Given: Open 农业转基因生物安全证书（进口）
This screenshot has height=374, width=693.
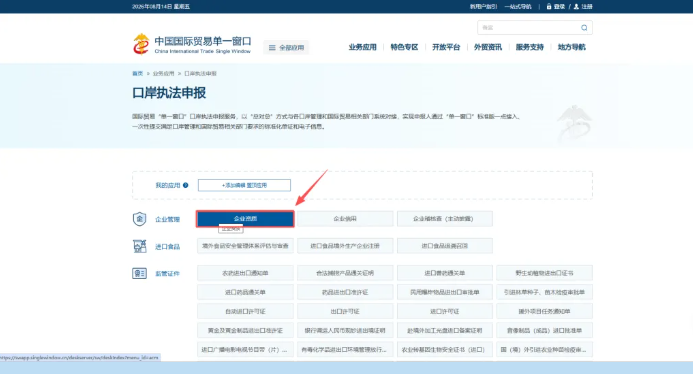Looking at the screenshot, I should pos(445,349).
